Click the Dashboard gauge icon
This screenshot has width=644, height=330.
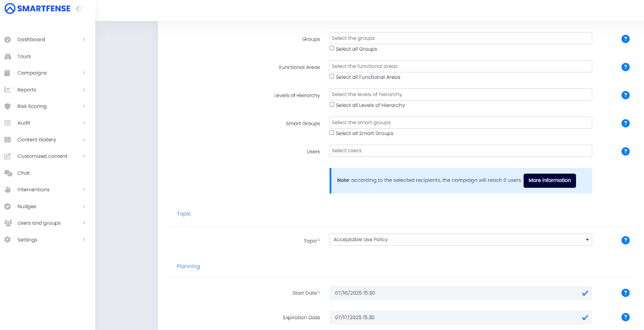[x=7, y=39]
